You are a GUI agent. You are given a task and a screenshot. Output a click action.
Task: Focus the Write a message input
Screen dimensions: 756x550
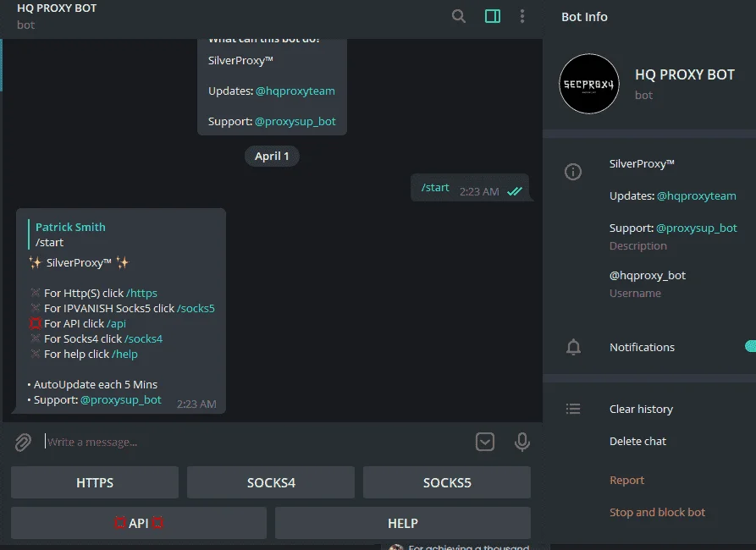click(256, 442)
